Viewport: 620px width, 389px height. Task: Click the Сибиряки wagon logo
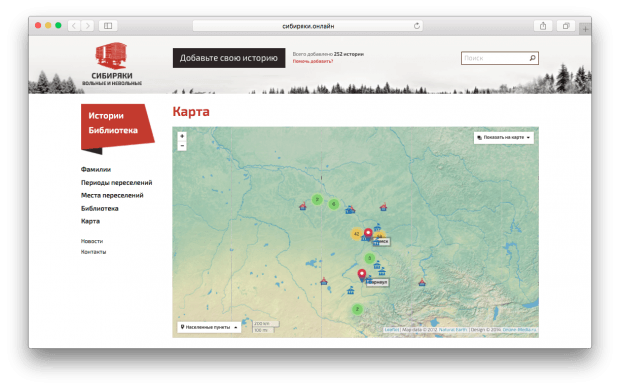(x=112, y=56)
